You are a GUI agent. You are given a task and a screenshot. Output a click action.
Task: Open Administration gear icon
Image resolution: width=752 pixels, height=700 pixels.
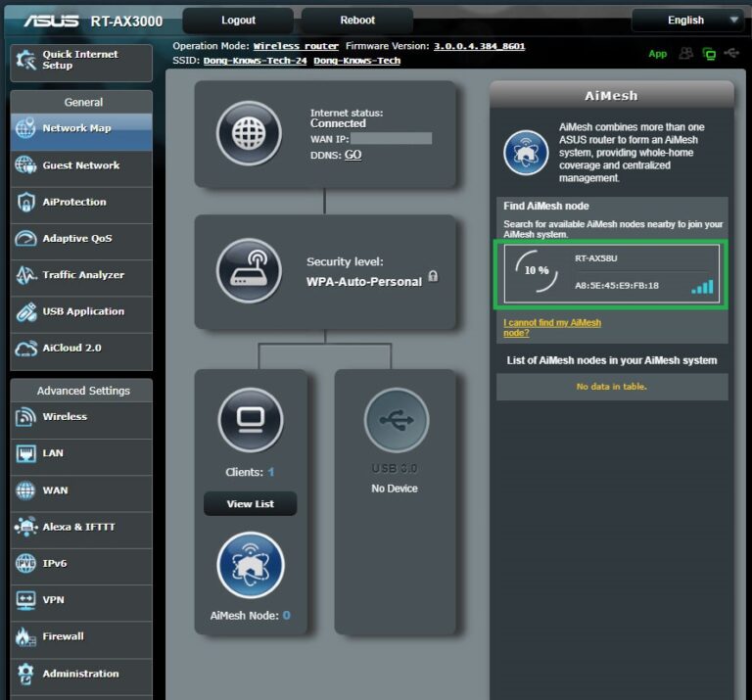point(25,674)
